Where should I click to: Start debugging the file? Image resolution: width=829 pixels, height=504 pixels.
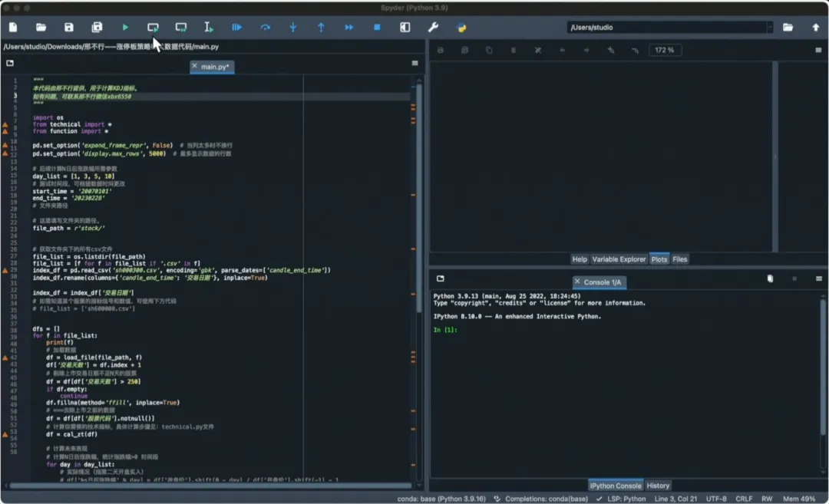pyautogui.click(x=237, y=28)
